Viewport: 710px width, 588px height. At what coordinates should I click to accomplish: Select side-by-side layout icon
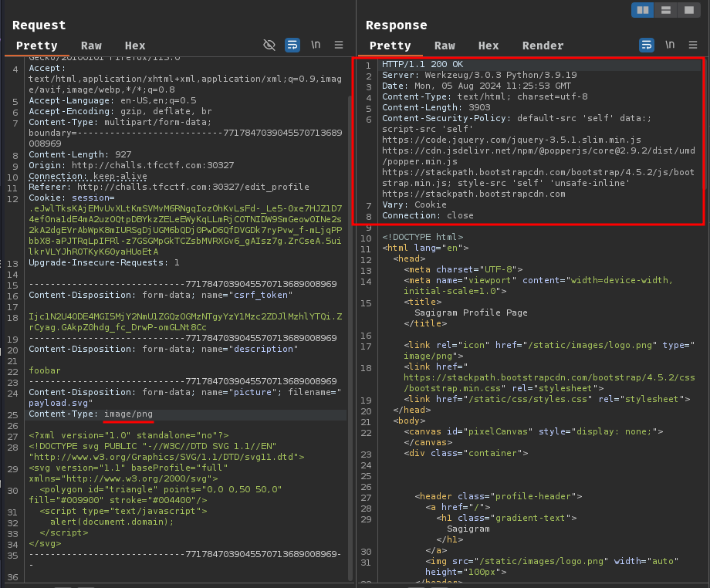[643, 10]
